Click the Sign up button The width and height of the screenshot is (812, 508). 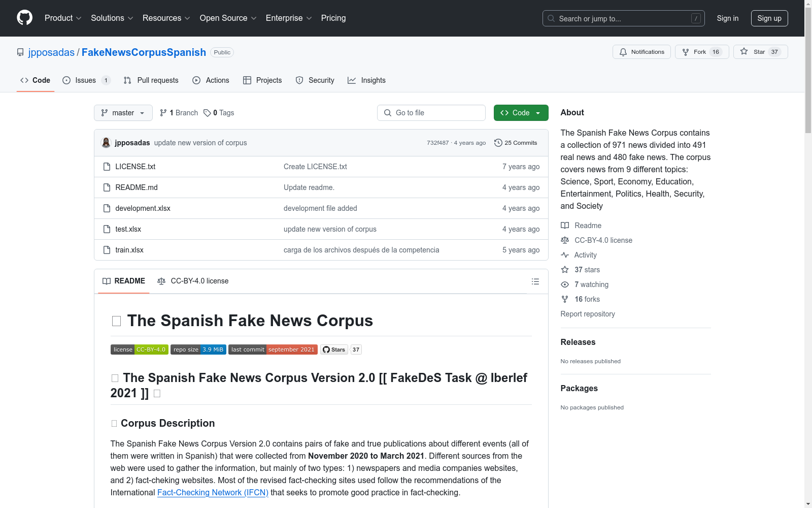coord(769,18)
